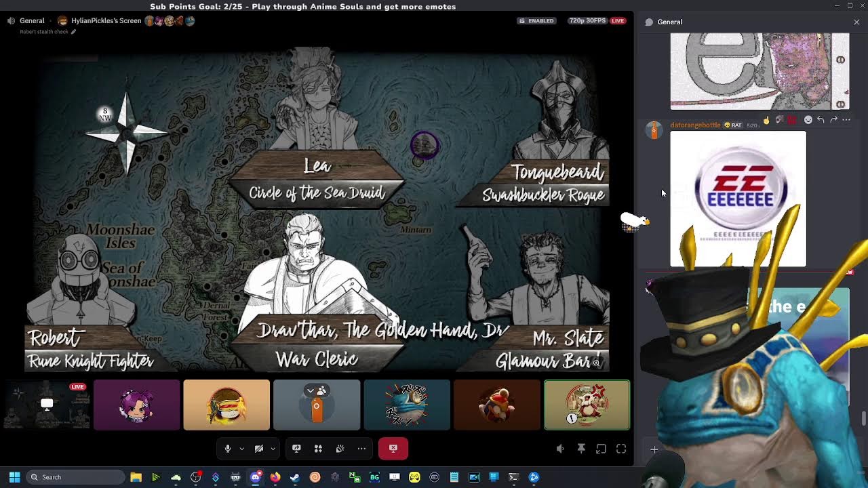Image resolution: width=868 pixels, height=488 pixels.
Task: Mute the microphone in call controls
Action: [228, 449]
